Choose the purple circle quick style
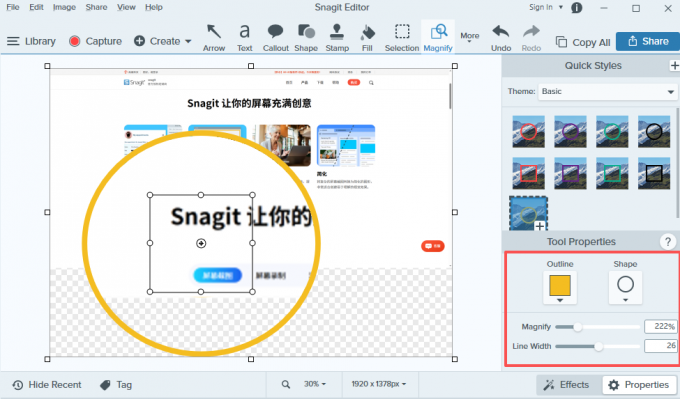Viewport: 680px width, 399px height. tap(570, 131)
